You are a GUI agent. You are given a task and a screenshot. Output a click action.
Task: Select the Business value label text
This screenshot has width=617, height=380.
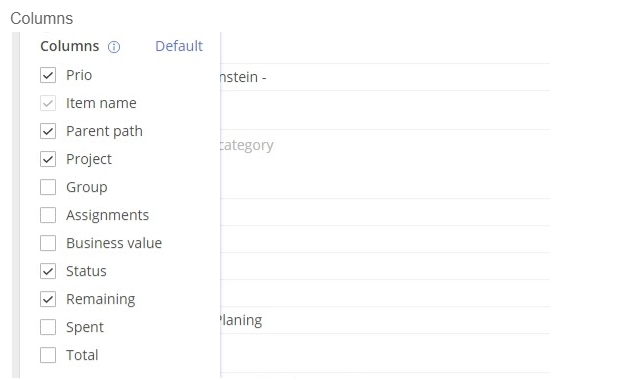pyautogui.click(x=114, y=243)
